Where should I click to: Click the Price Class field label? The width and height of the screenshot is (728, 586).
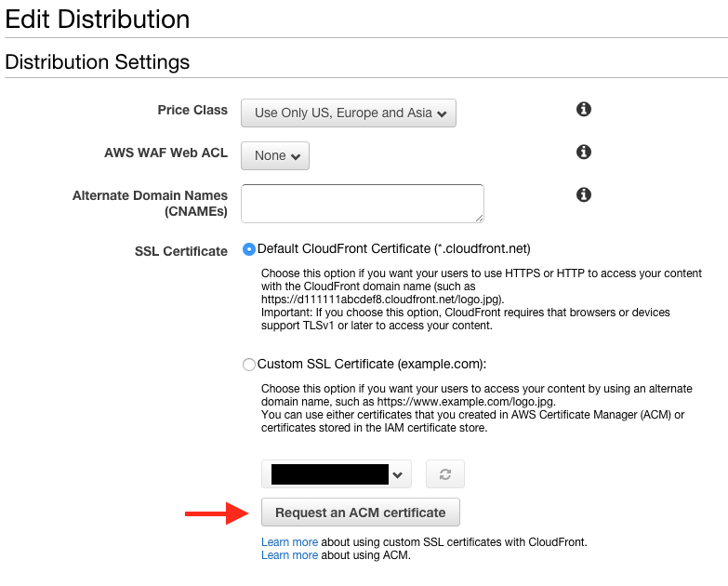[x=192, y=110]
